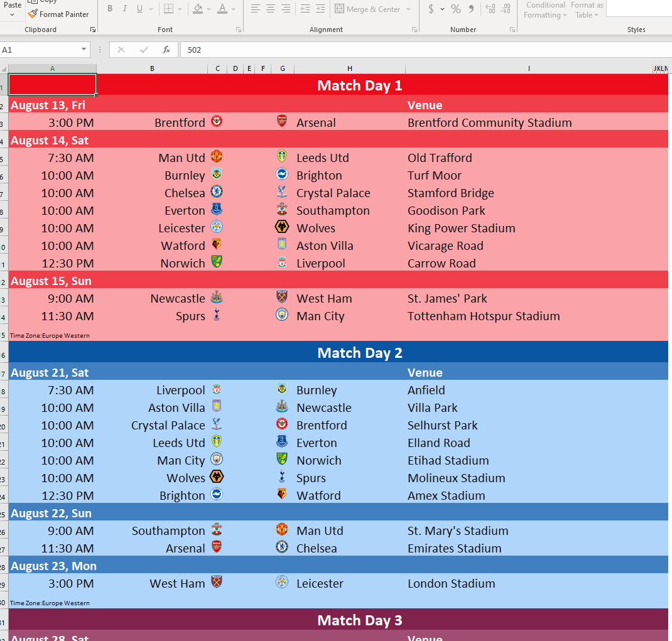Click the Leeds Utd crest in the Old Trafford row

[281, 156]
